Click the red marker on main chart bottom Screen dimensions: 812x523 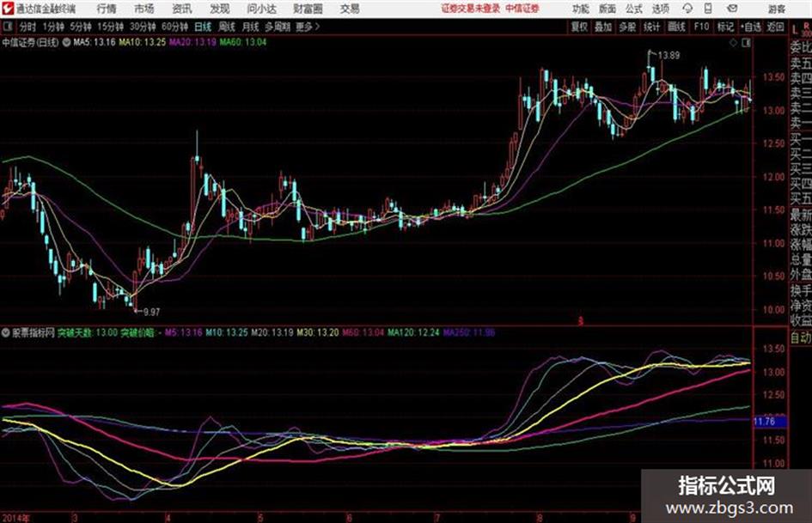point(581,321)
